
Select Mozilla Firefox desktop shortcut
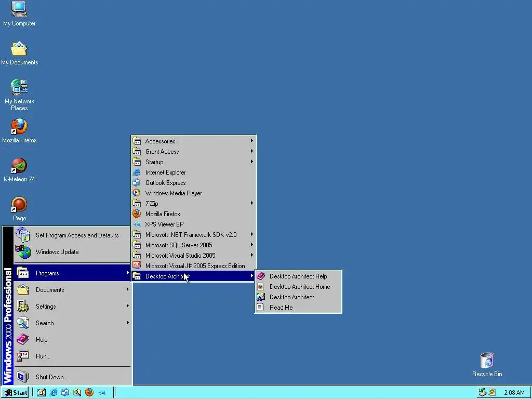pos(19,130)
